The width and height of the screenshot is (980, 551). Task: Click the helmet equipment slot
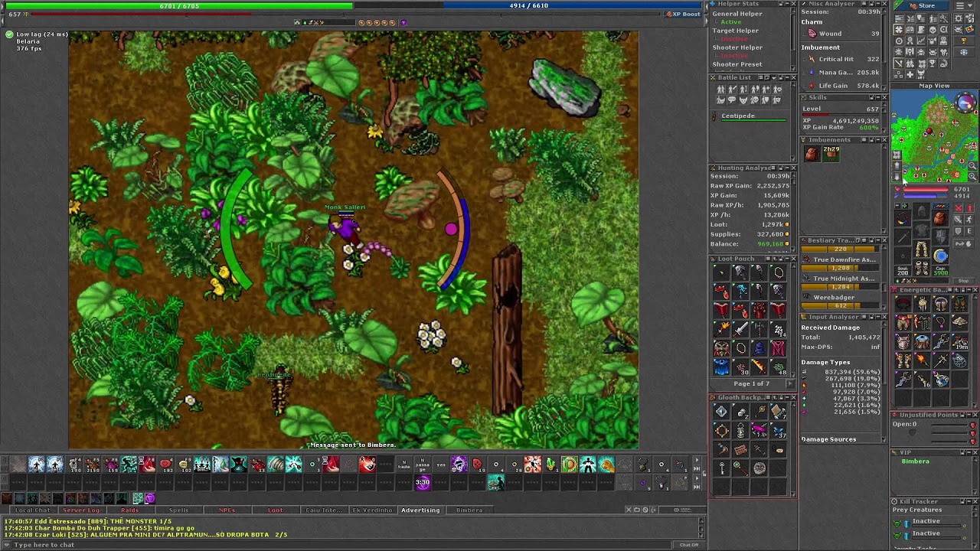[922, 210]
